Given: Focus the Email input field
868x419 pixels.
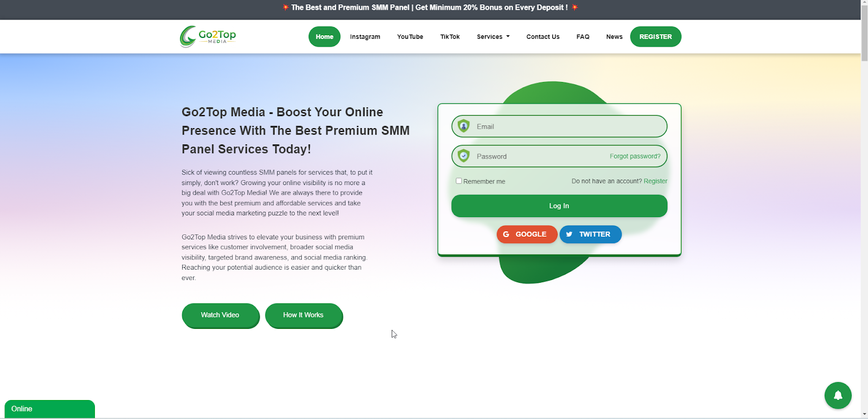Looking at the screenshot, I should 559,126.
